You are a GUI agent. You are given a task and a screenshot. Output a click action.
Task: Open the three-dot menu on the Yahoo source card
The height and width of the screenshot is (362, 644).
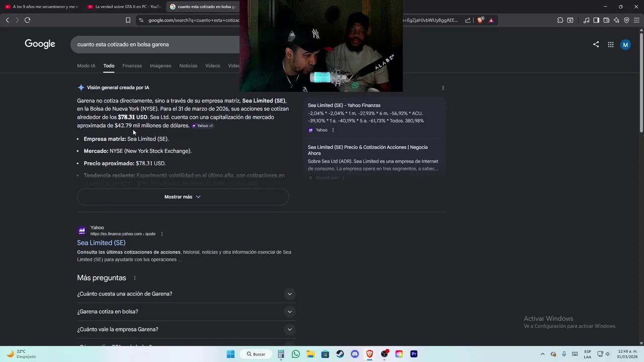tap(333, 130)
